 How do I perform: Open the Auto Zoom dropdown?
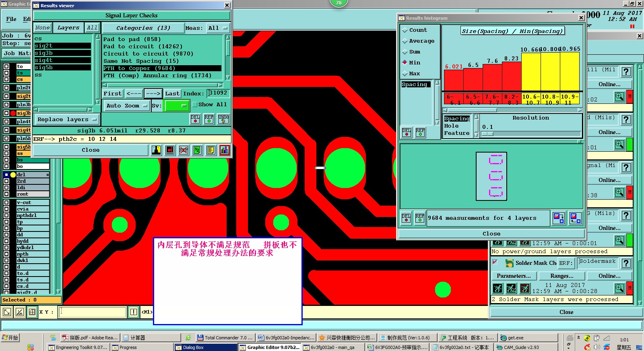click(126, 106)
